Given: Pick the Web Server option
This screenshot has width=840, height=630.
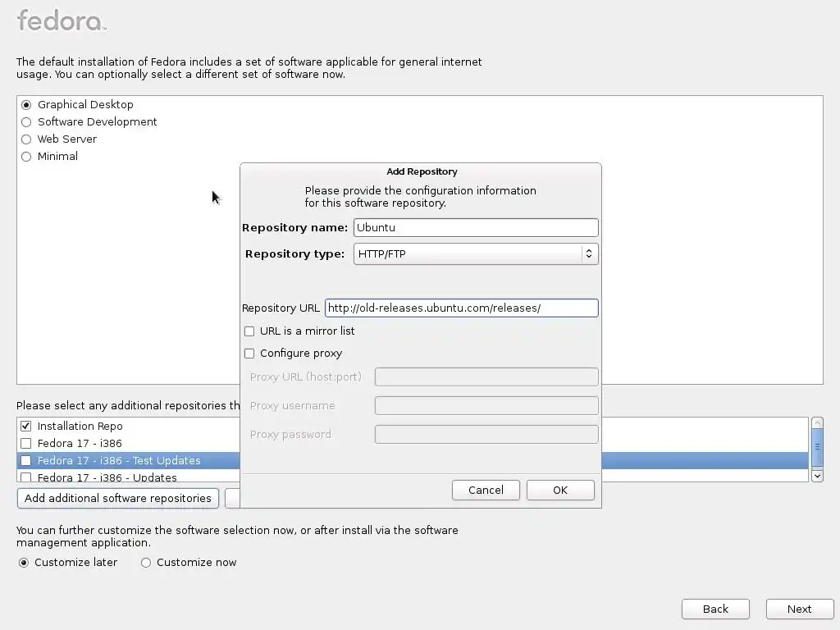Looking at the screenshot, I should [26, 139].
